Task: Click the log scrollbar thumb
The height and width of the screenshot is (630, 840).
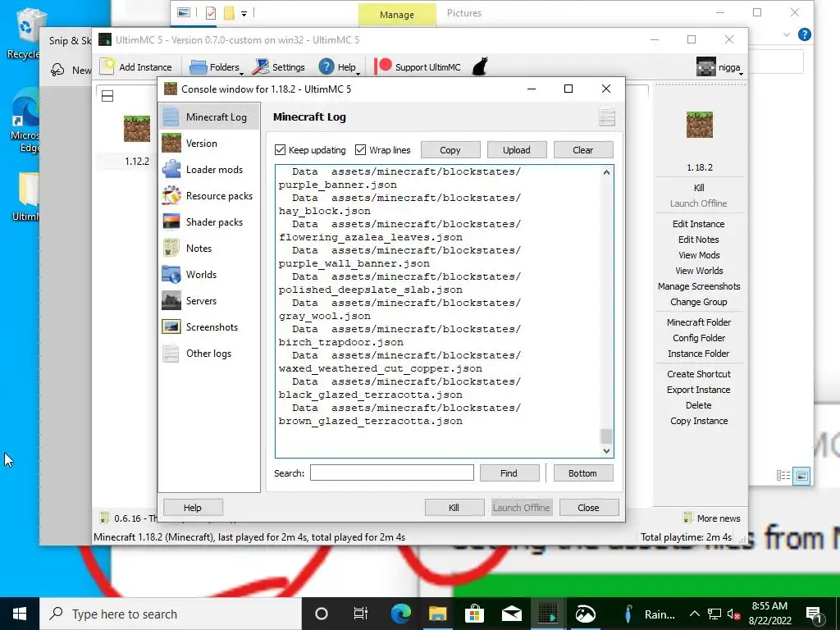Action: 606,436
